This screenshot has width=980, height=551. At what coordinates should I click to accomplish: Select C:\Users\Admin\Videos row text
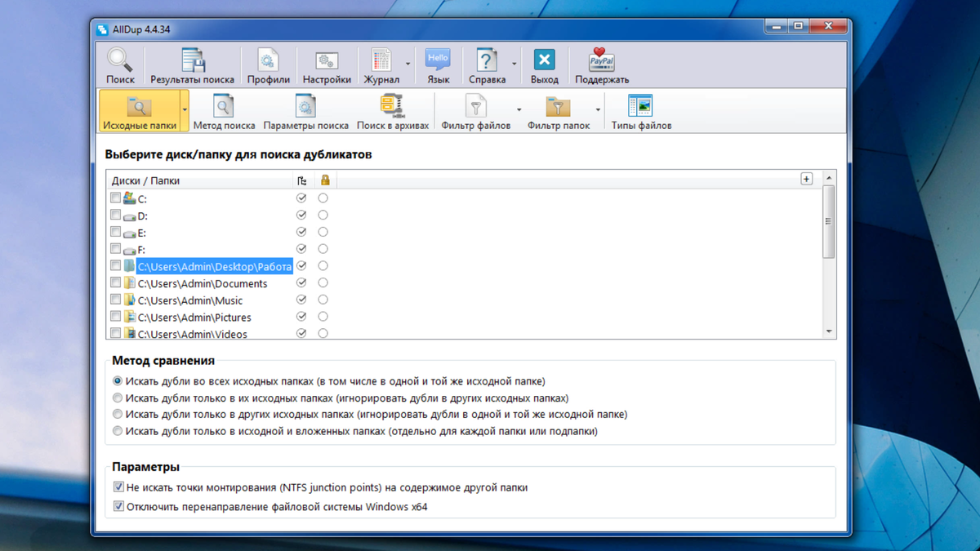point(193,334)
